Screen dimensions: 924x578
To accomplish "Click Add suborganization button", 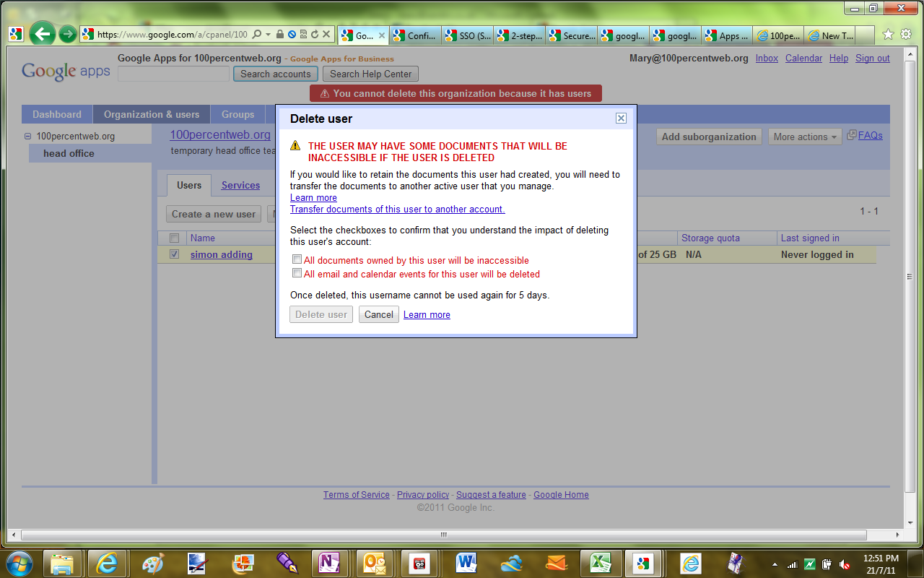I will 709,137.
